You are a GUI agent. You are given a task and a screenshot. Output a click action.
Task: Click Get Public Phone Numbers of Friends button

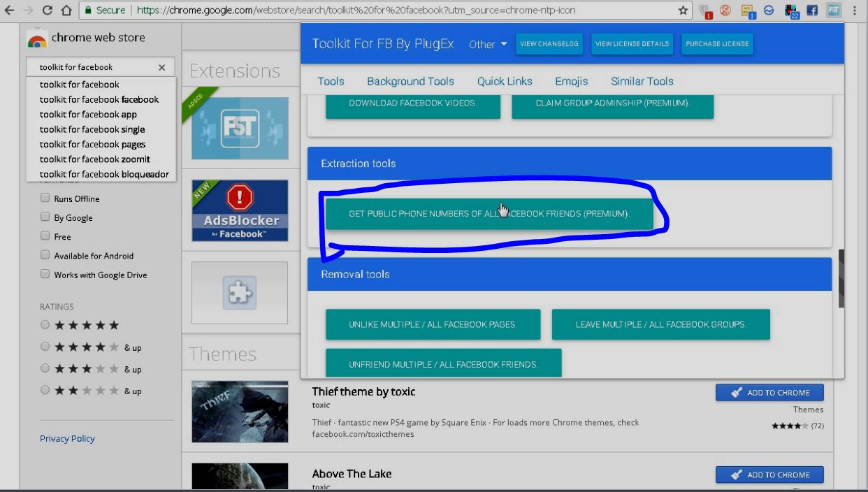(x=489, y=214)
